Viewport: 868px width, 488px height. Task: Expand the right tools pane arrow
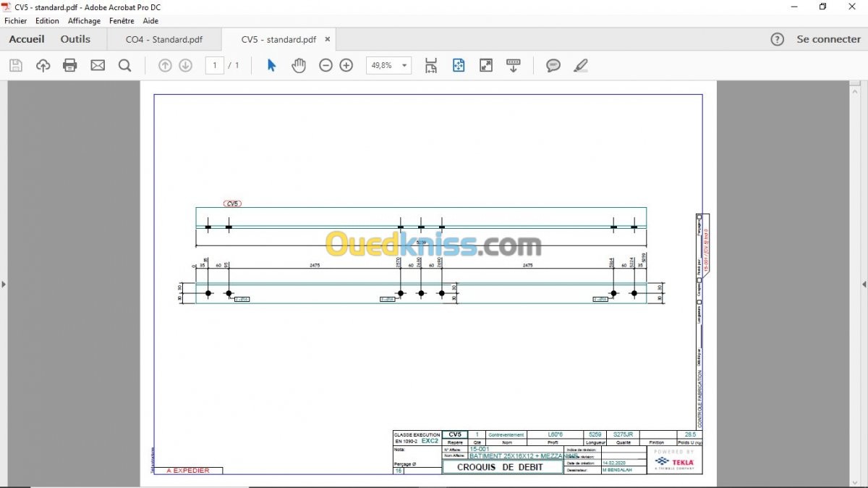[x=864, y=284]
